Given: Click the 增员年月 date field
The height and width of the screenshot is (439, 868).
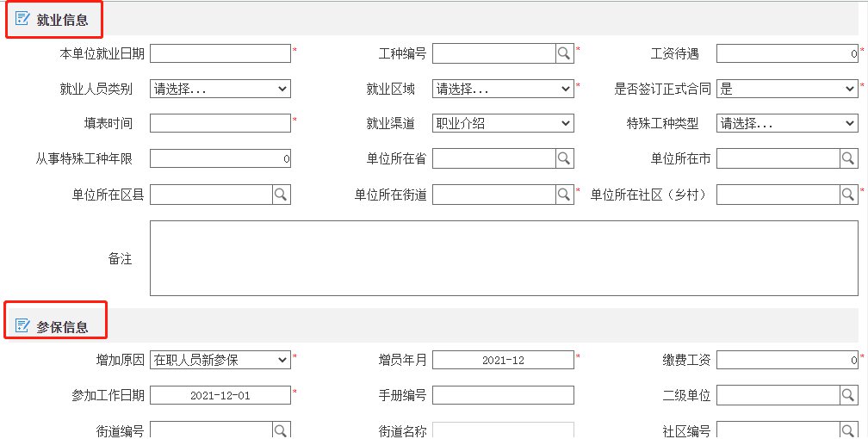Looking at the screenshot, I should coord(503,360).
